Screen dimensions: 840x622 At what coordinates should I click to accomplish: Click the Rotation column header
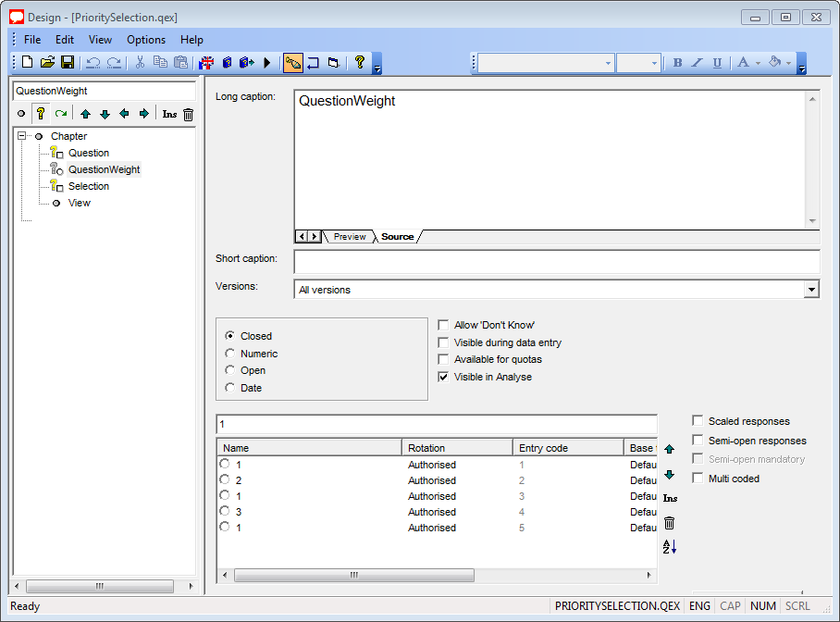click(456, 448)
